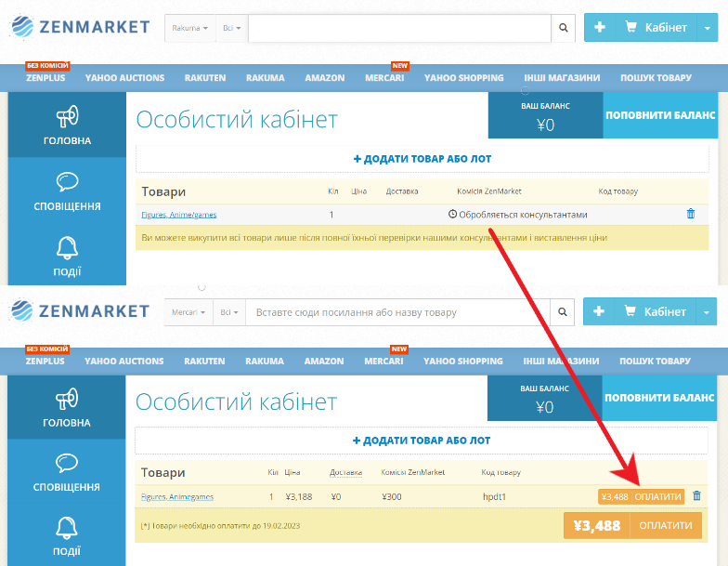Delete the item marked 'Обробляється консультантами' via its trash icon
Viewport: 728px width, 566px height.
(691, 214)
